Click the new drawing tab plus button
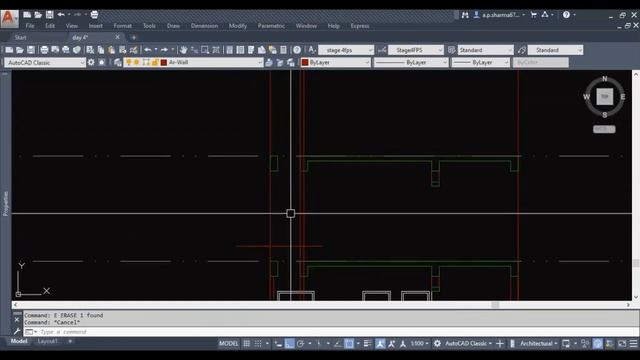The width and height of the screenshot is (640, 360). (133, 37)
